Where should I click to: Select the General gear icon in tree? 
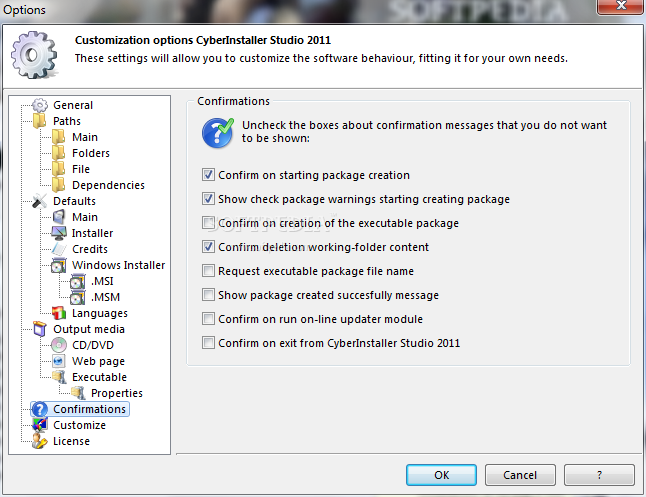[40, 105]
